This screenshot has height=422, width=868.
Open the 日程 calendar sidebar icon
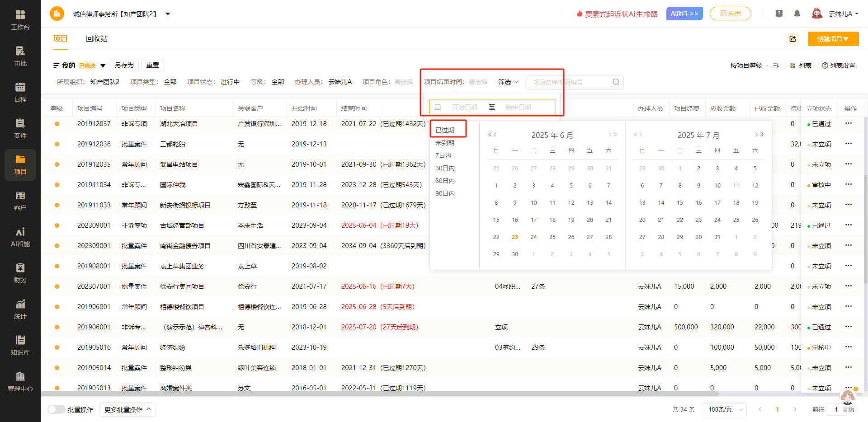20,92
